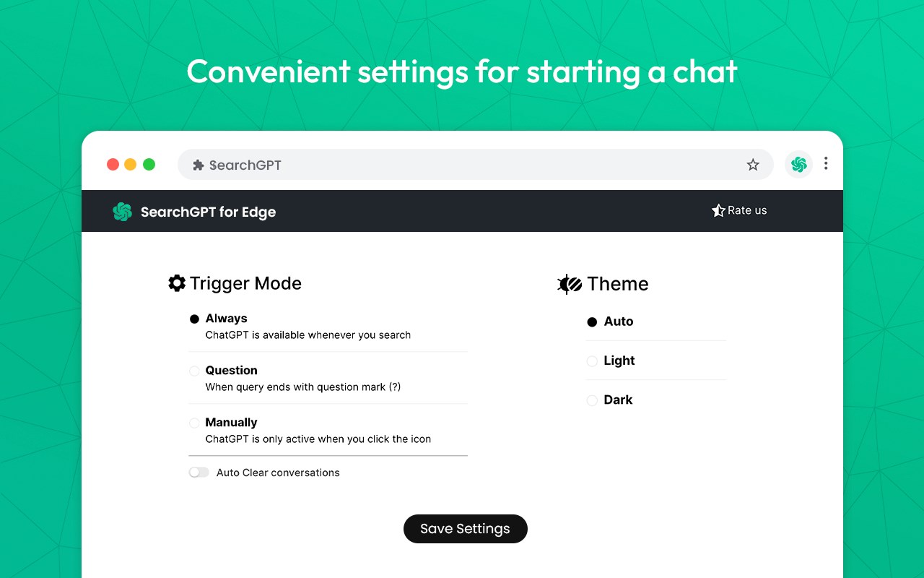The height and width of the screenshot is (578, 924).
Task: Click the SearchGPT logo in header
Action: point(122,212)
